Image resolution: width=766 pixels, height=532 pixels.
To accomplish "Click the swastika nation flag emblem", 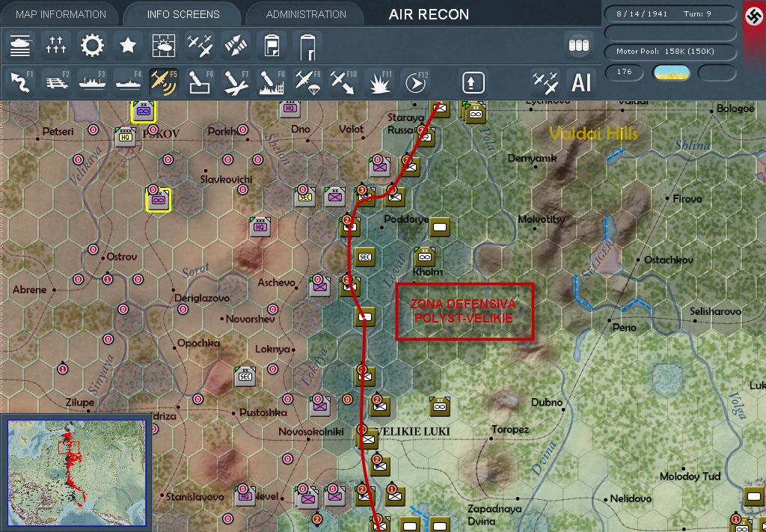I will (x=754, y=15).
